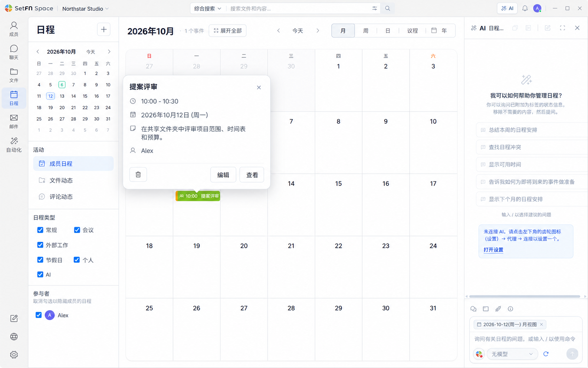
Task: Go to previous month in mini calendar
Action: 37,52
